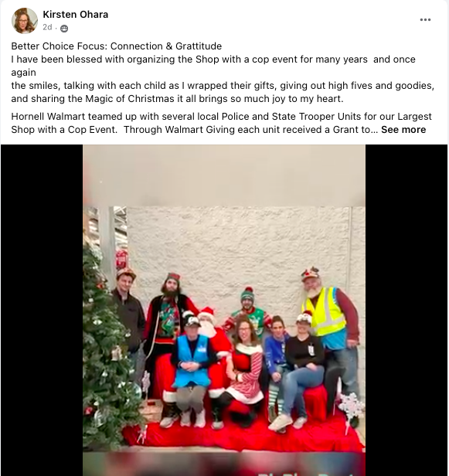Click the snowflake decoration beside red platform
This screenshot has height=476, width=449.
pos(351,406)
